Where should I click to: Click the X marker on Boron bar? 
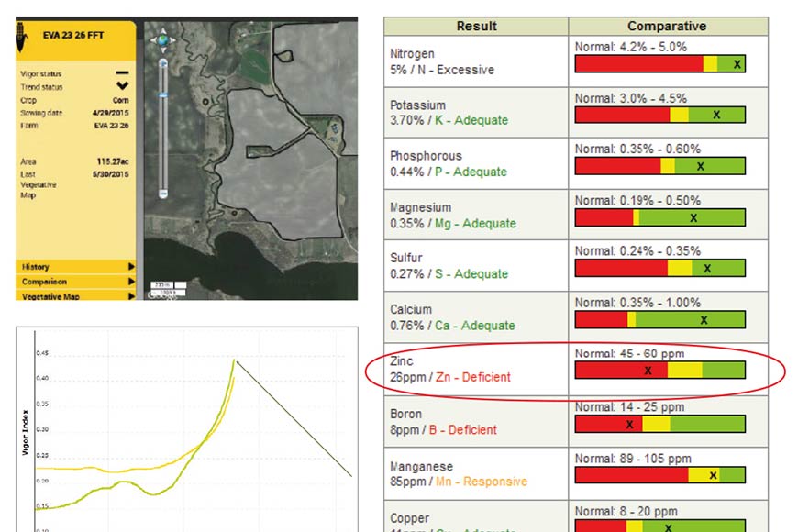(x=629, y=424)
